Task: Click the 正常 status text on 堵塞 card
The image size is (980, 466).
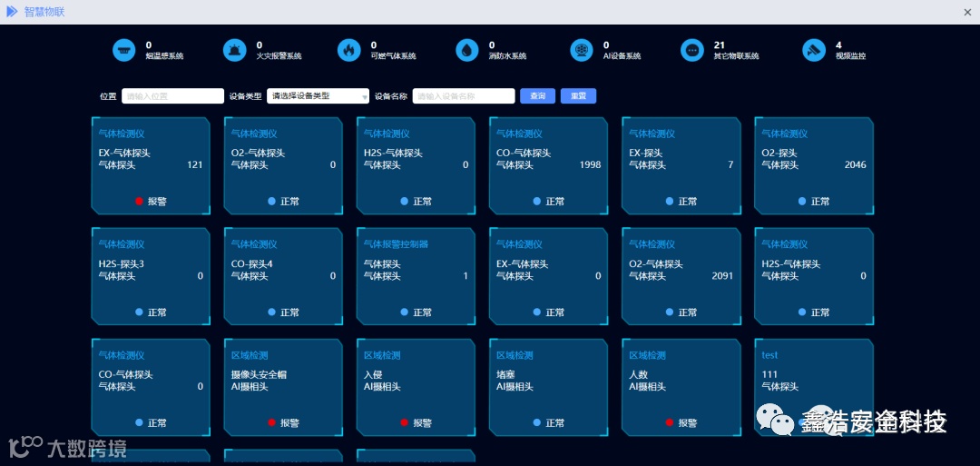Action: click(555, 422)
